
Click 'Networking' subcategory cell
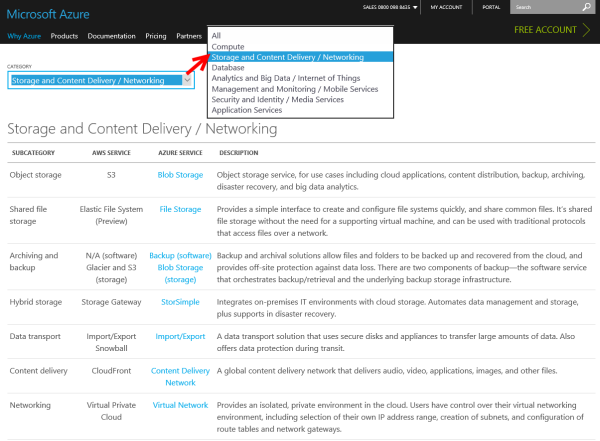pos(30,405)
